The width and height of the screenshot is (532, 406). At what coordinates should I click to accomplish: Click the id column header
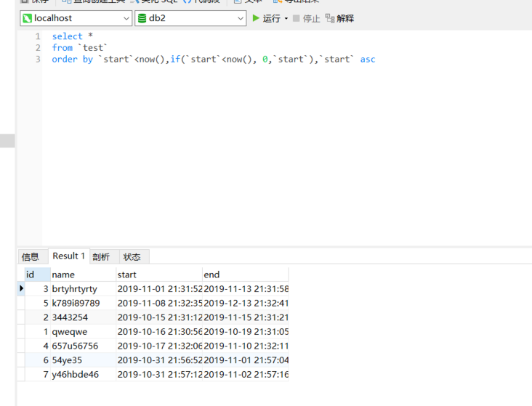coord(37,275)
